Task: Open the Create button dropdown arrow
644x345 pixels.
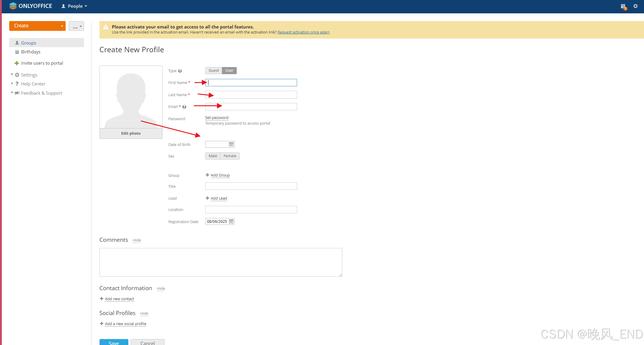Action: coord(62,26)
